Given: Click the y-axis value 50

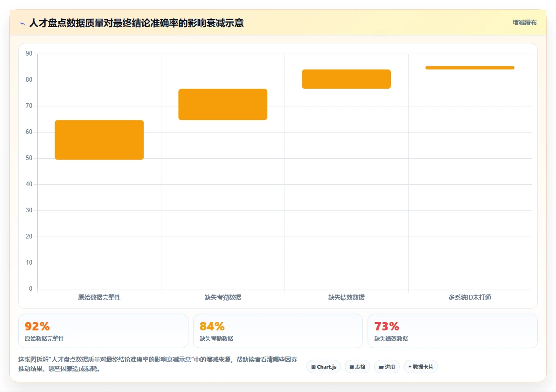Looking at the screenshot, I should pyautogui.click(x=29, y=158).
